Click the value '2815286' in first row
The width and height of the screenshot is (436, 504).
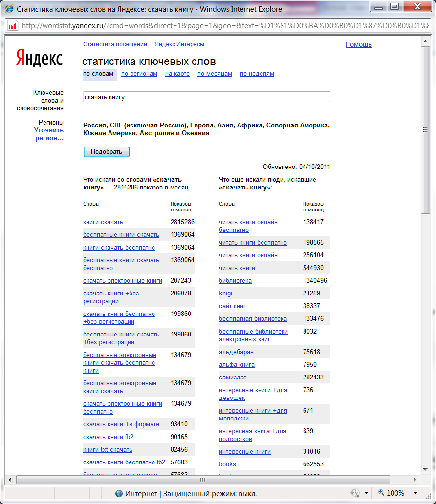tap(182, 222)
